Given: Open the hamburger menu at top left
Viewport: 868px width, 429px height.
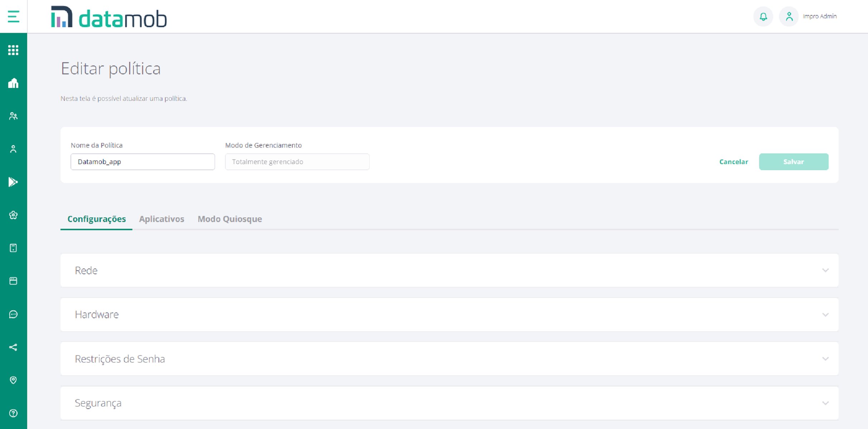Looking at the screenshot, I should (13, 16).
